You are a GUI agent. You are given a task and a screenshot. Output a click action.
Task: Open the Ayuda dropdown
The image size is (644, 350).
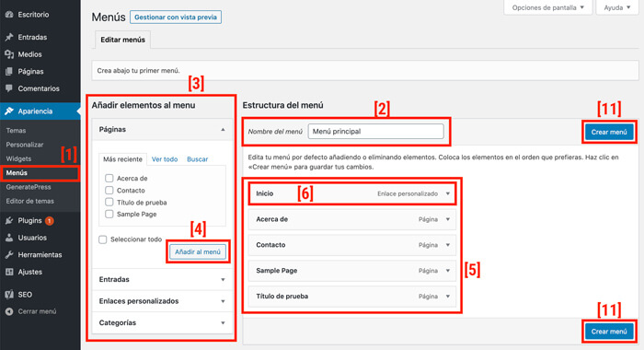coord(617,7)
